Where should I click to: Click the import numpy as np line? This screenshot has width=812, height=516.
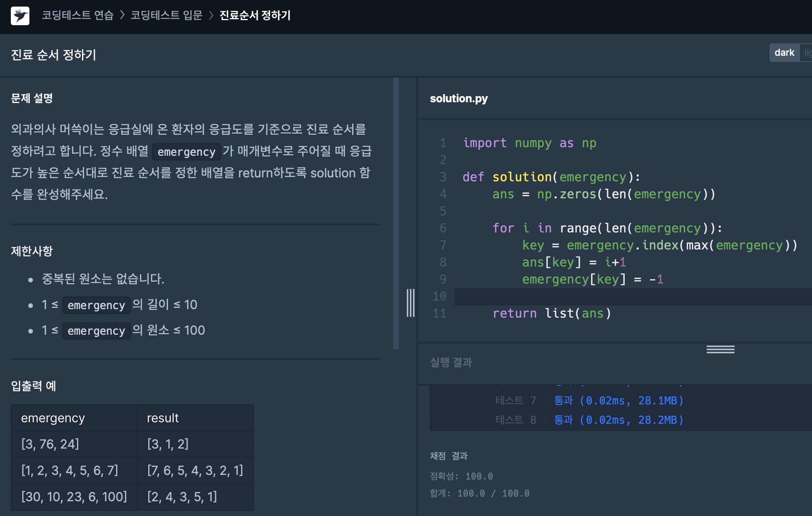tap(529, 143)
